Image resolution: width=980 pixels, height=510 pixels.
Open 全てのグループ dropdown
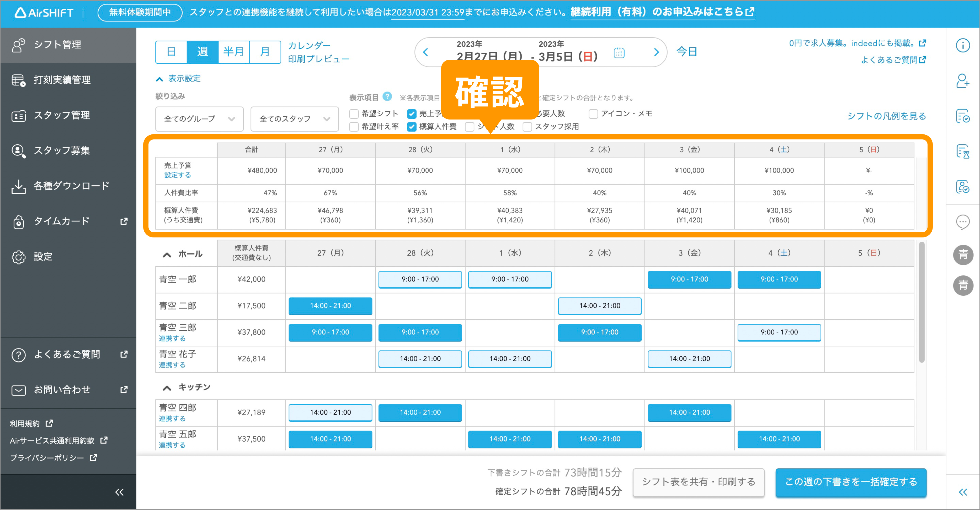(199, 119)
